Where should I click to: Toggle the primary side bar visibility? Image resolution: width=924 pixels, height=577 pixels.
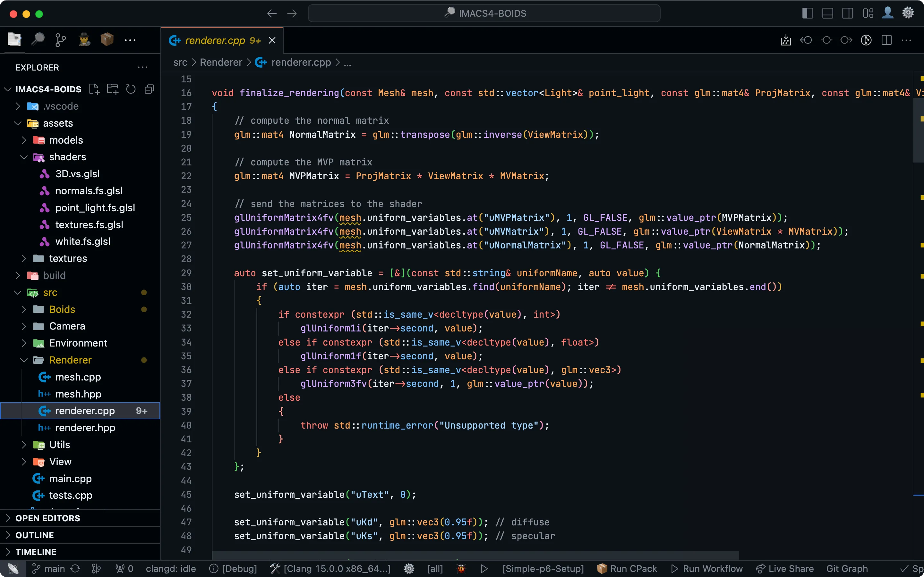[x=808, y=13]
